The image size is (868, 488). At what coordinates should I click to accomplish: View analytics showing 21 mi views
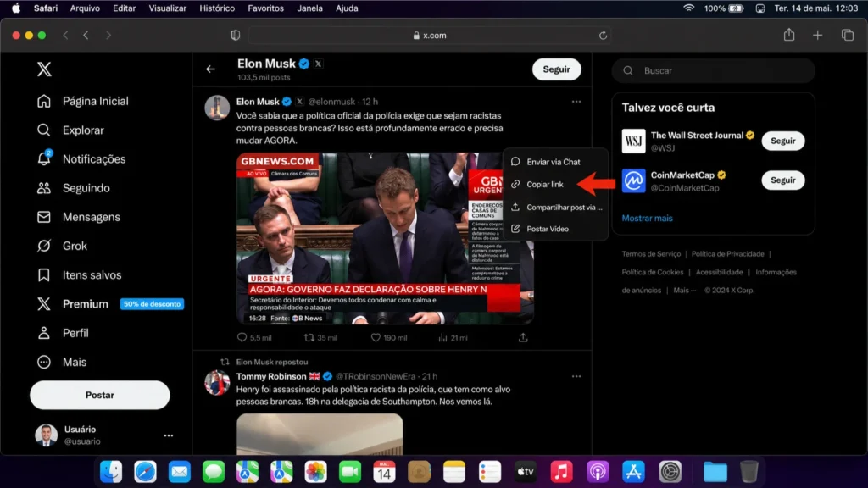tap(453, 337)
